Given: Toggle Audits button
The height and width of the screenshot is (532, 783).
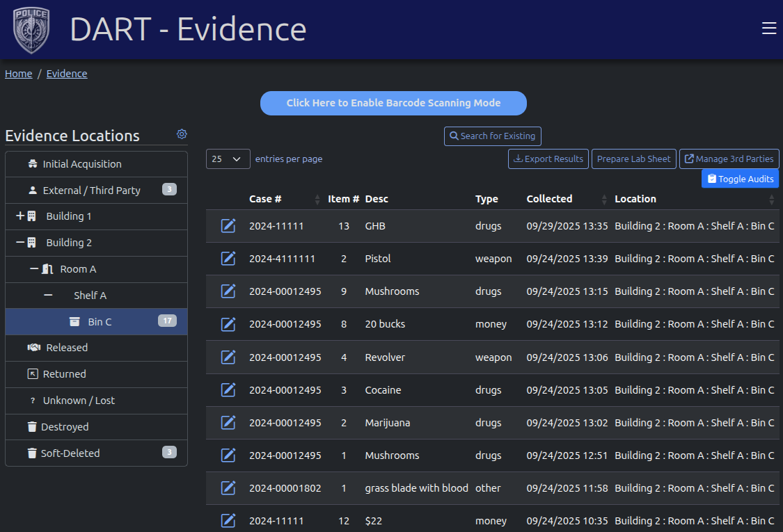Looking at the screenshot, I should point(740,179).
